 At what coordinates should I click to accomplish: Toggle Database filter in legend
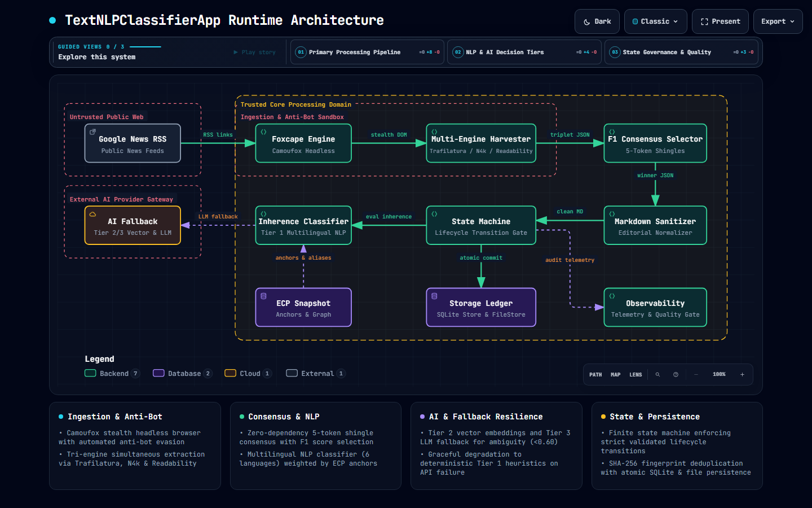[x=182, y=374]
